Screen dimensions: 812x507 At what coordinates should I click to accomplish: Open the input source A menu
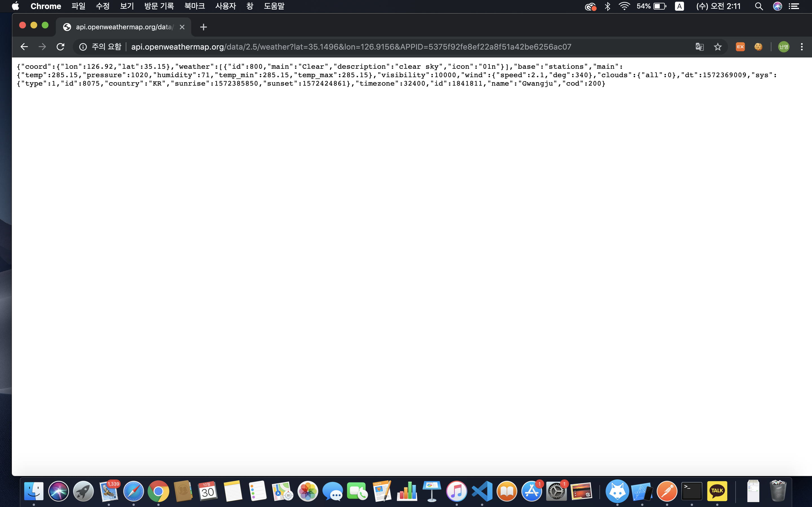(x=679, y=6)
